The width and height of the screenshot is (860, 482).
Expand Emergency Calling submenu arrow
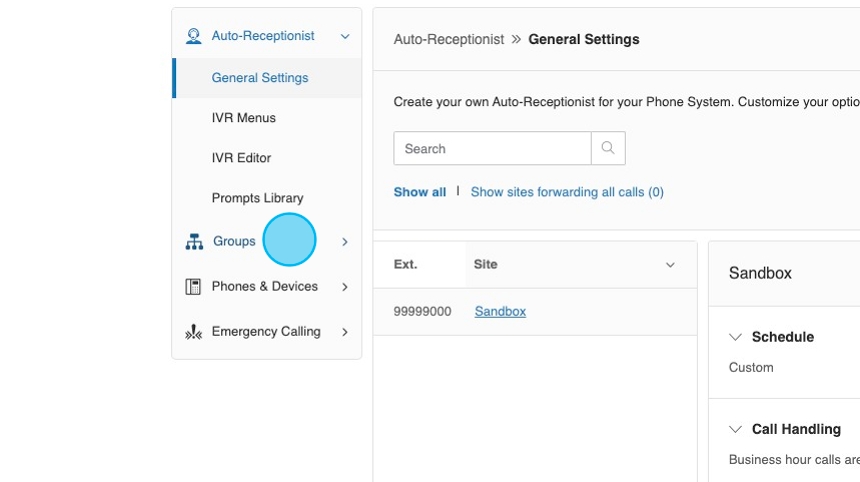[345, 332]
